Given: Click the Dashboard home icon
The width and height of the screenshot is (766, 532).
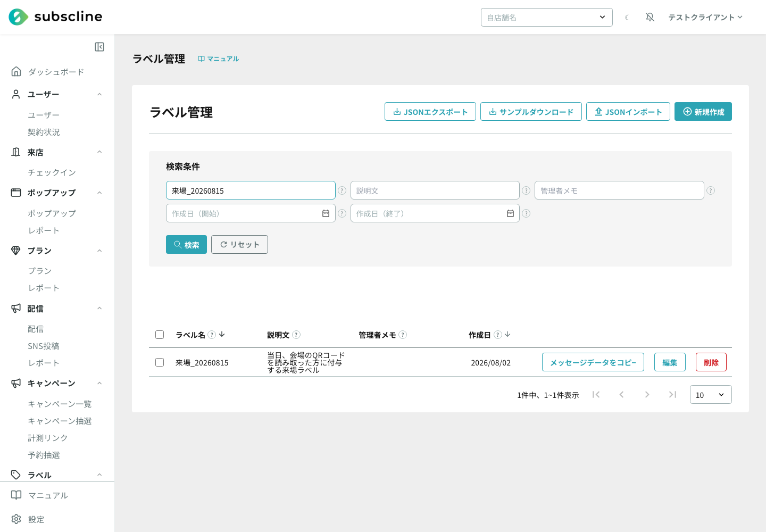Looking at the screenshot, I should [x=16, y=71].
